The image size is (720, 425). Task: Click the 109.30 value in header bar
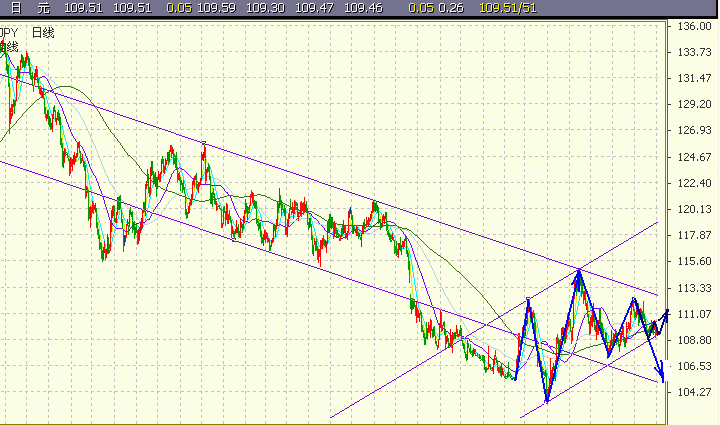(x=265, y=8)
